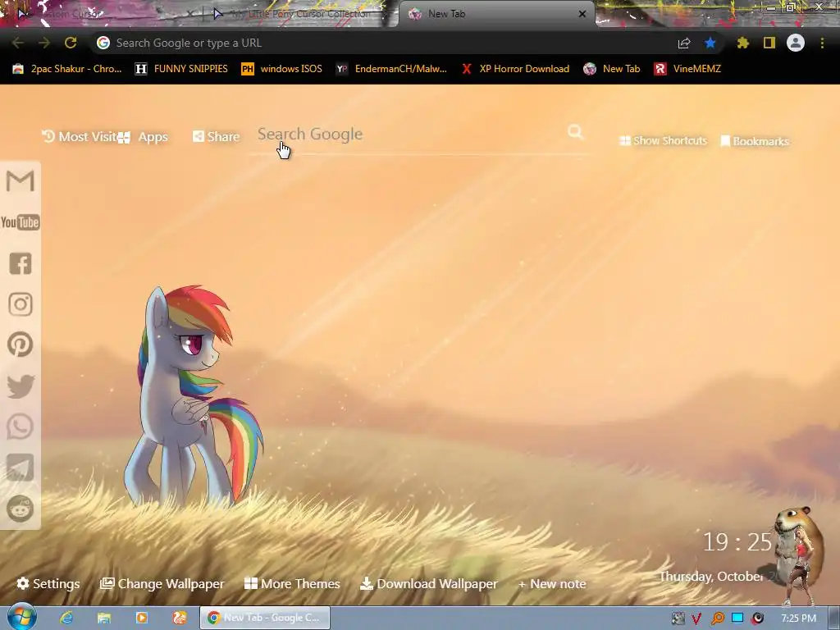The height and width of the screenshot is (630, 840).
Task: Click Change Wallpaper
Action: [x=162, y=584]
